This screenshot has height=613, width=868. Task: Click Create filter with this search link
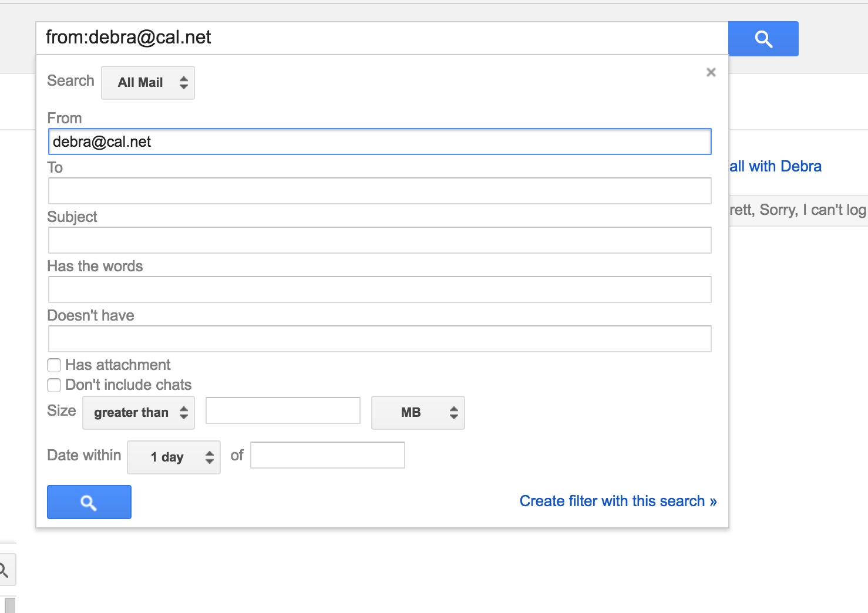pyautogui.click(x=618, y=501)
